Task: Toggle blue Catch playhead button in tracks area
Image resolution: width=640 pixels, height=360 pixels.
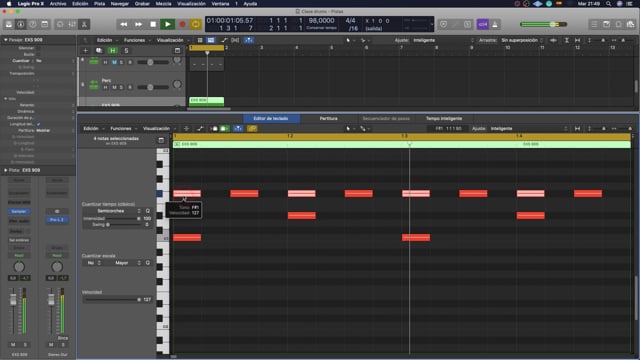Action: pyautogui.click(x=249, y=40)
